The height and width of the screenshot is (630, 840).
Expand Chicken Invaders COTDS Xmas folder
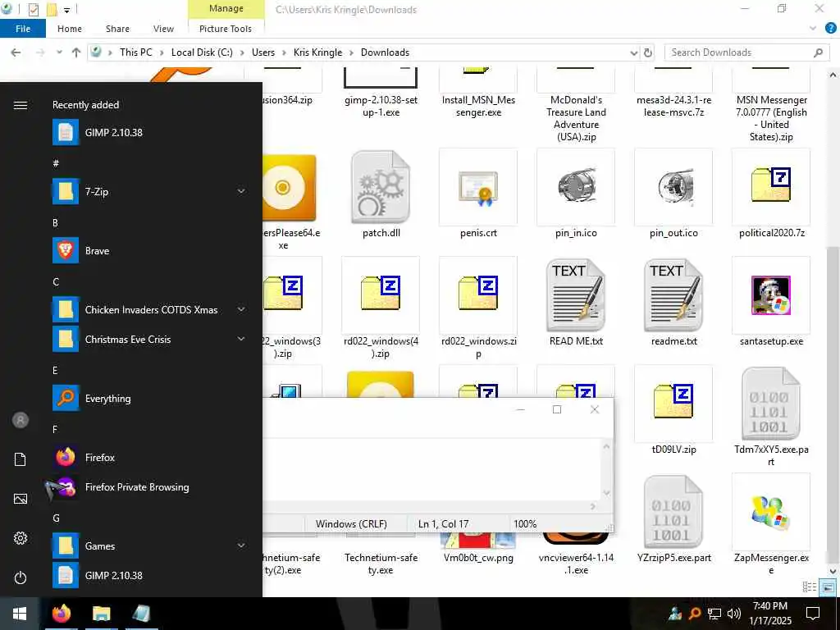242,309
